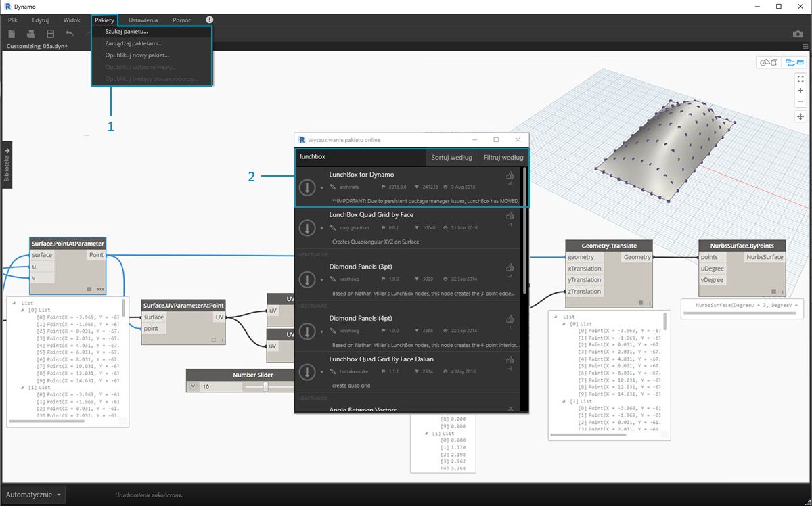The image size is (812, 506).
Task: Open the Pomoc menu
Action: (181, 20)
